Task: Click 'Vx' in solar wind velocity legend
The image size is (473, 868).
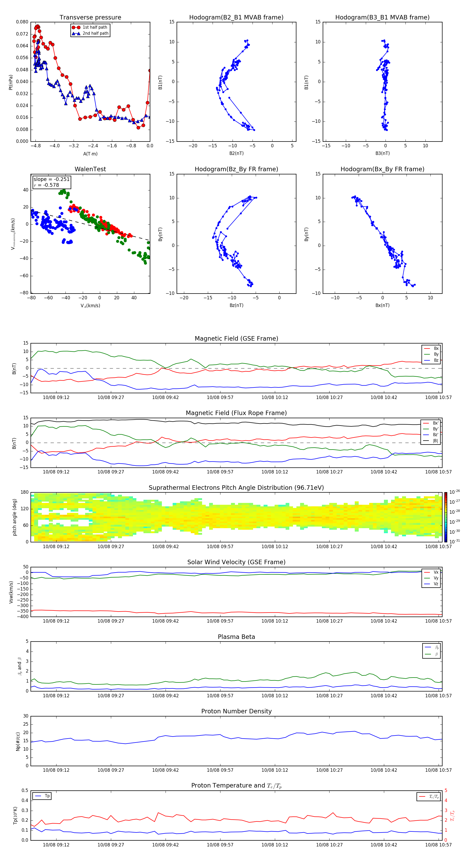Action: 431,572
